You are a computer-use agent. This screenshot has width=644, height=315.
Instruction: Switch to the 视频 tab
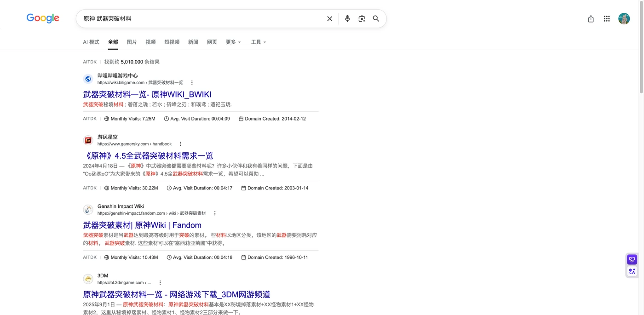coord(150,42)
